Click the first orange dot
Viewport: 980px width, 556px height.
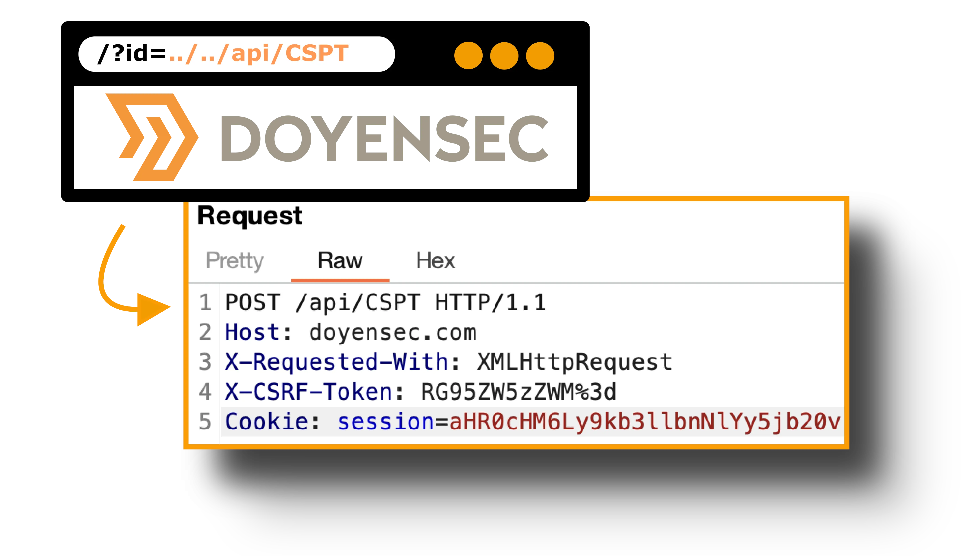468,56
